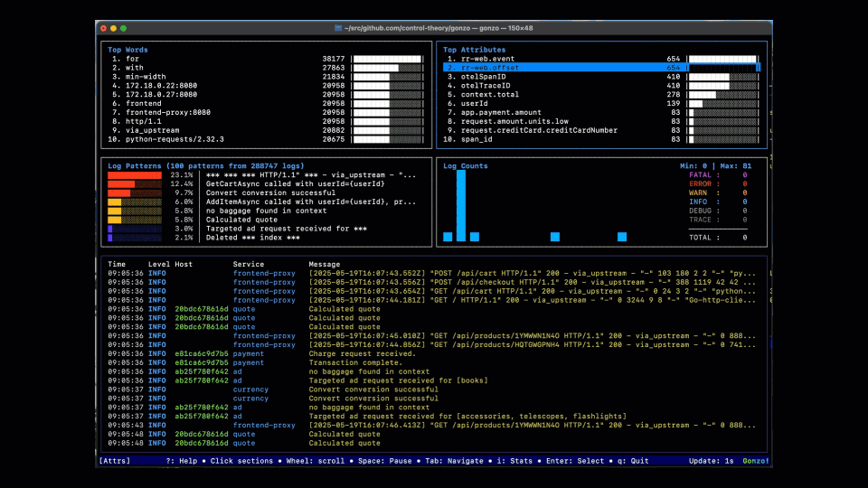This screenshot has width=868, height=488.
Task: Click the green maximize window button
Action: tap(124, 28)
